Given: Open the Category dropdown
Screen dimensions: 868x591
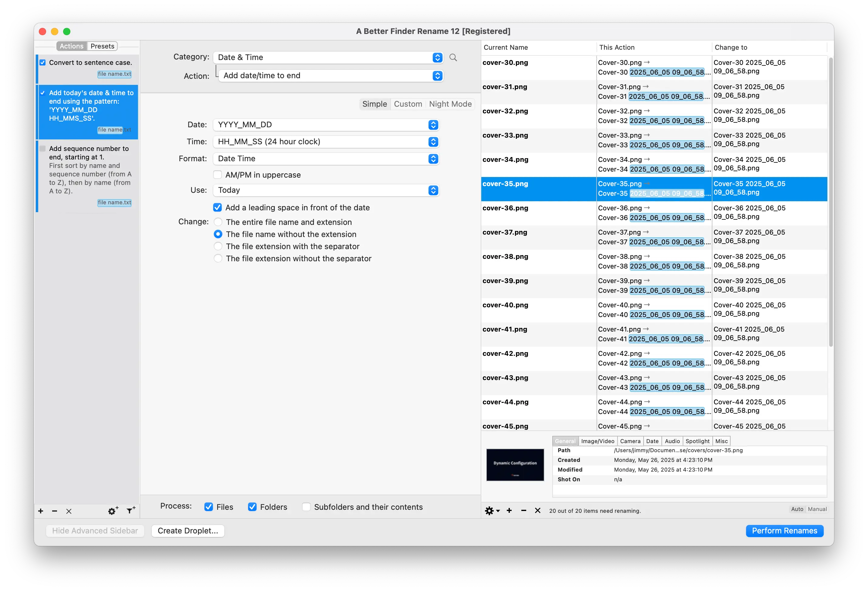Looking at the screenshot, I should pyautogui.click(x=328, y=58).
